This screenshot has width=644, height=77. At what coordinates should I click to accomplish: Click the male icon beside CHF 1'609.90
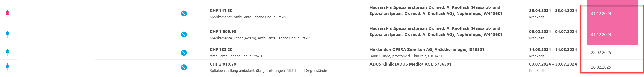(x=7, y=34)
